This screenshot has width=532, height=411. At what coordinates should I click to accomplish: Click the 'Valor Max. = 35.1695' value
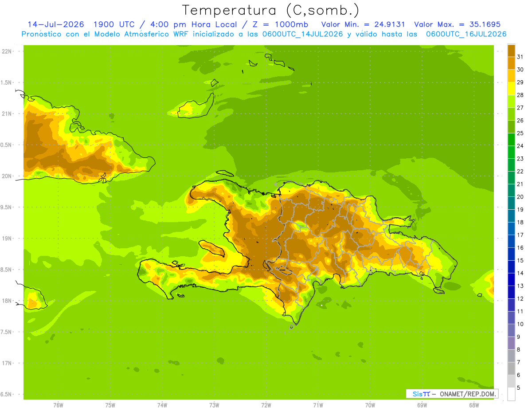[x=457, y=24]
